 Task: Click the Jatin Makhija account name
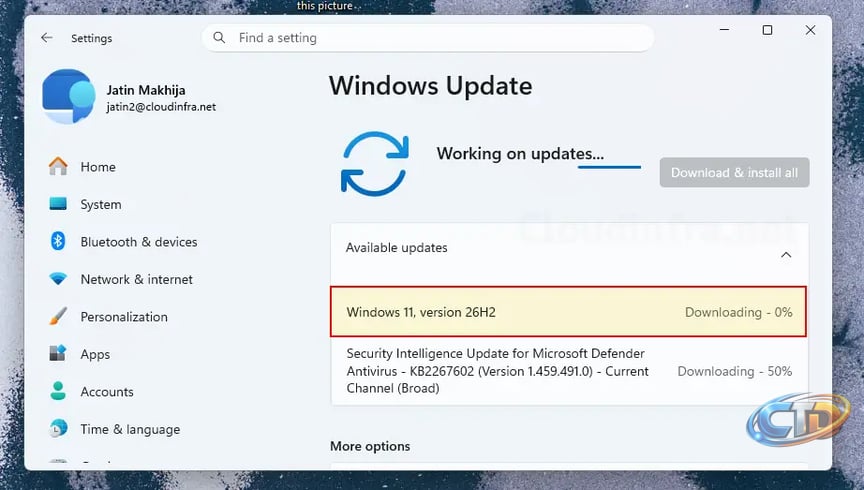146,90
